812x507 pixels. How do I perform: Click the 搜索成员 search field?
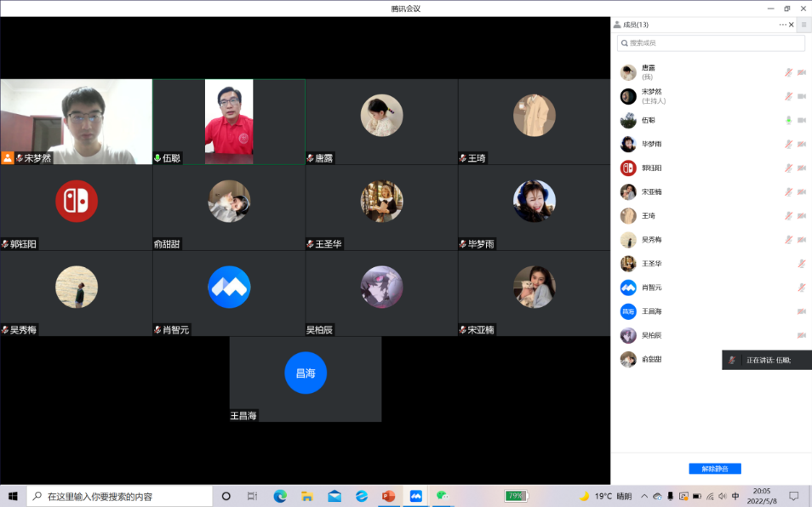(x=711, y=43)
